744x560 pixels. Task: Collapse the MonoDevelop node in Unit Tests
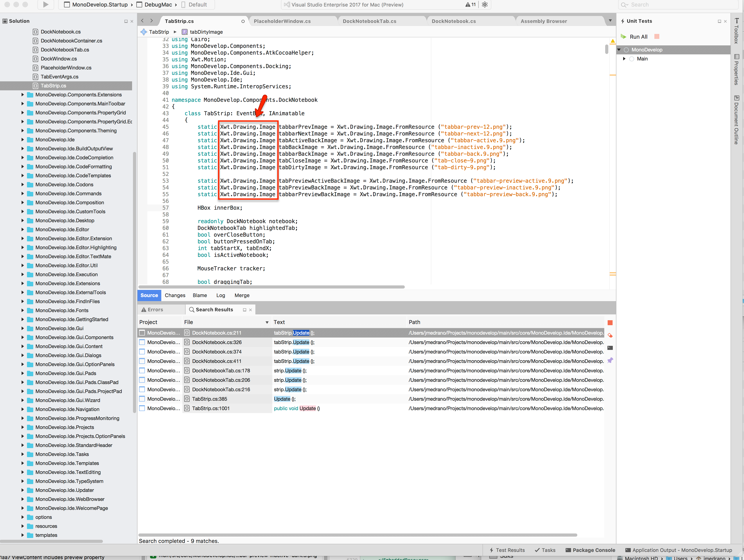pyautogui.click(x=619, y=50)
